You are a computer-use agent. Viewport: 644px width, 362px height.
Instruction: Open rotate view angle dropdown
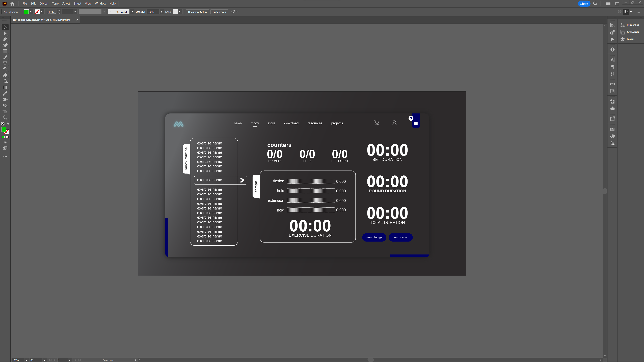tap(44, 360)
